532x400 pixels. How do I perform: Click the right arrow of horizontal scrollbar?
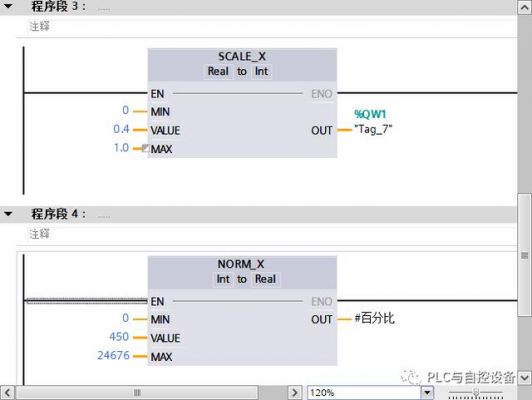coord(295,393)
